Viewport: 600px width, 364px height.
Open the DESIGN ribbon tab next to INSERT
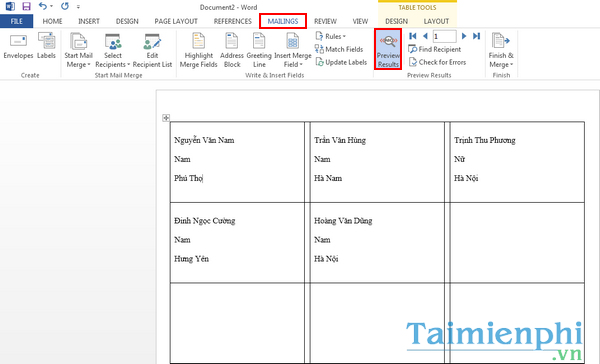click(x=127, y=21)
